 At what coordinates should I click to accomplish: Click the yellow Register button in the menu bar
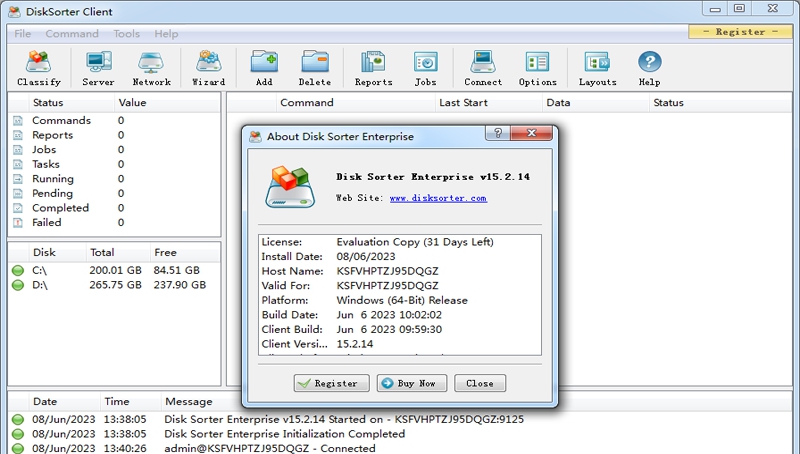pos(740,32)
